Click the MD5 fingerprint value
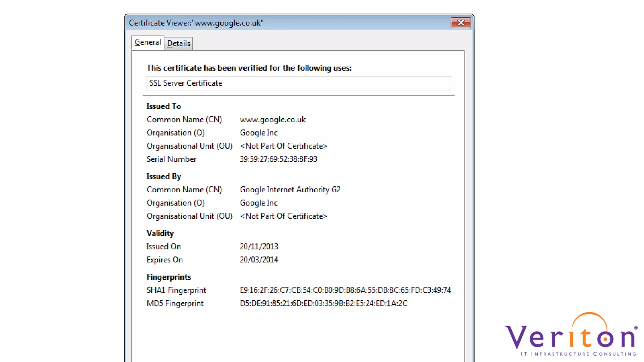Screen dimensions: 644x362 point(323,303)
